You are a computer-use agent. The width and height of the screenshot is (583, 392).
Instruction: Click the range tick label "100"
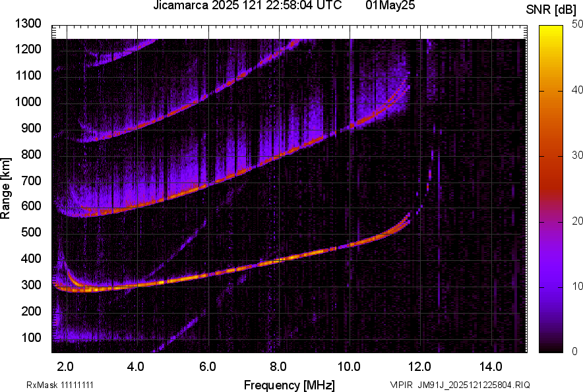(31, 337)
